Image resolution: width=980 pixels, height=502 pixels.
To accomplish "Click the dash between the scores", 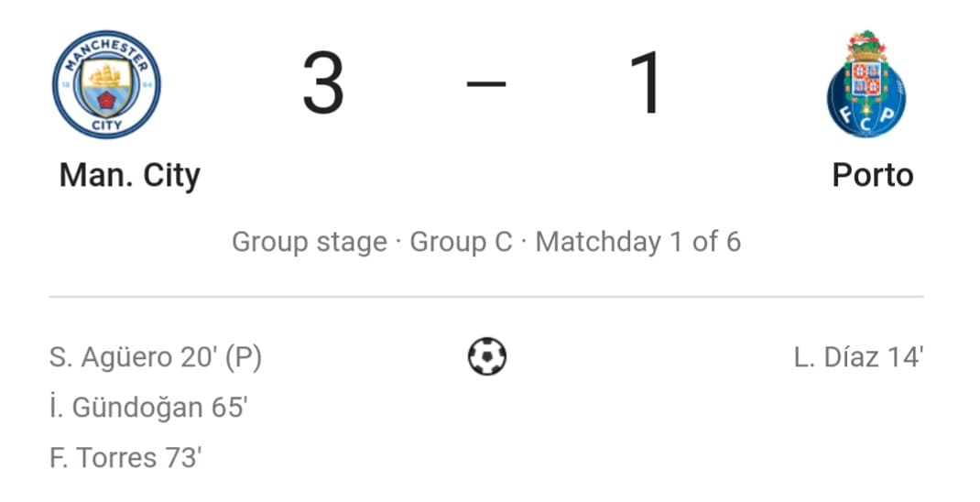I will 486,83.
